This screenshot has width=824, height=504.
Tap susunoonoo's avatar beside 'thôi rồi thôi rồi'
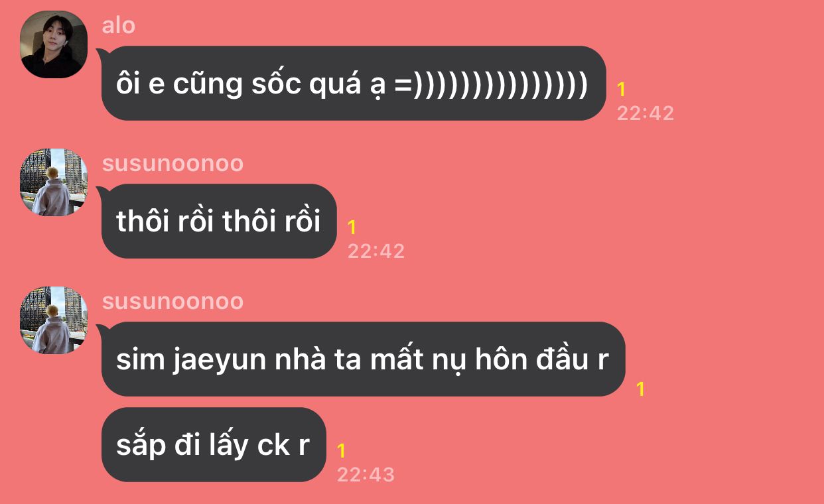click(54, 182)
